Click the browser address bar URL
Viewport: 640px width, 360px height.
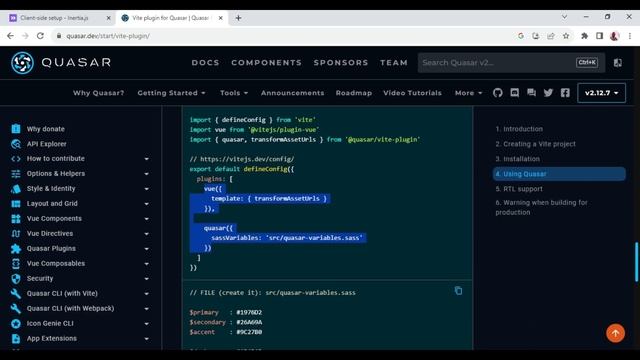108,36
